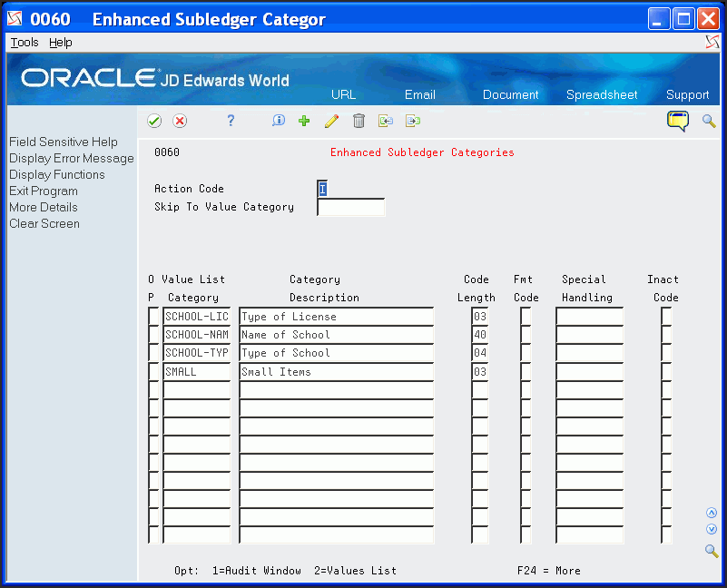Click the Skip To Value Category field

[351, 207]
